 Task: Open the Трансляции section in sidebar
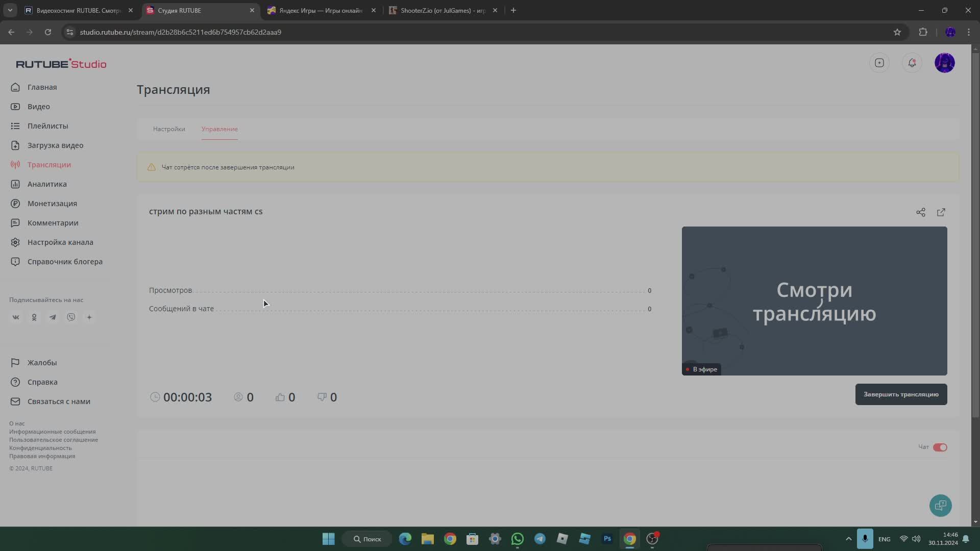pyautogui.click(x=49, y=164)
